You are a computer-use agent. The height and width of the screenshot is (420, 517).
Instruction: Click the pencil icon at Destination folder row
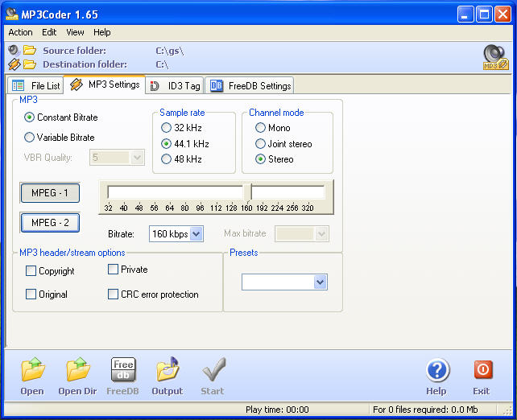coord(14,64)
